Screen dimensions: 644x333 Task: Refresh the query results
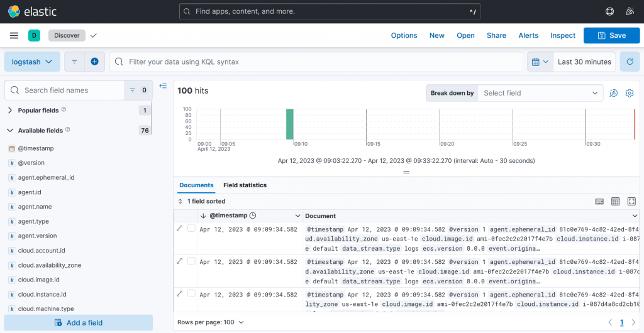click(630, 62)
